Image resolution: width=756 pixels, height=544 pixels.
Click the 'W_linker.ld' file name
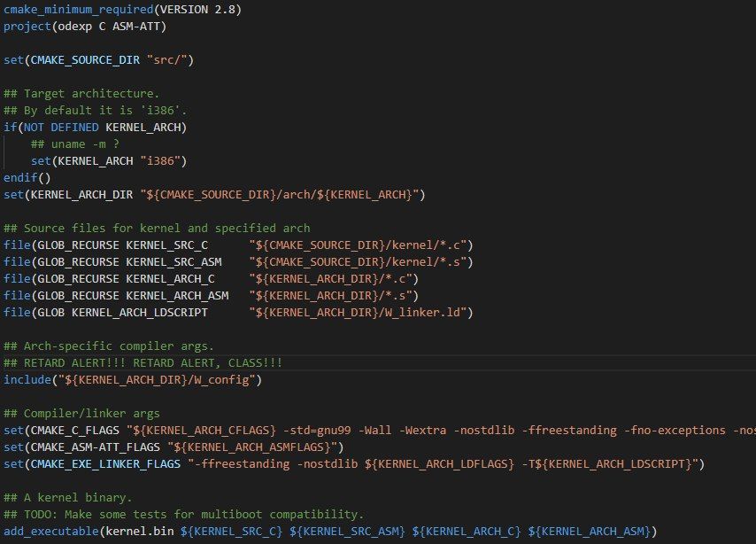coord(423,313)
